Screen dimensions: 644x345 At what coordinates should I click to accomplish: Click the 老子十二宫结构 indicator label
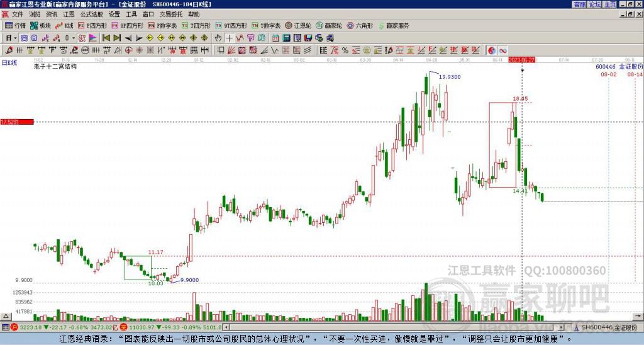point(55,66)
